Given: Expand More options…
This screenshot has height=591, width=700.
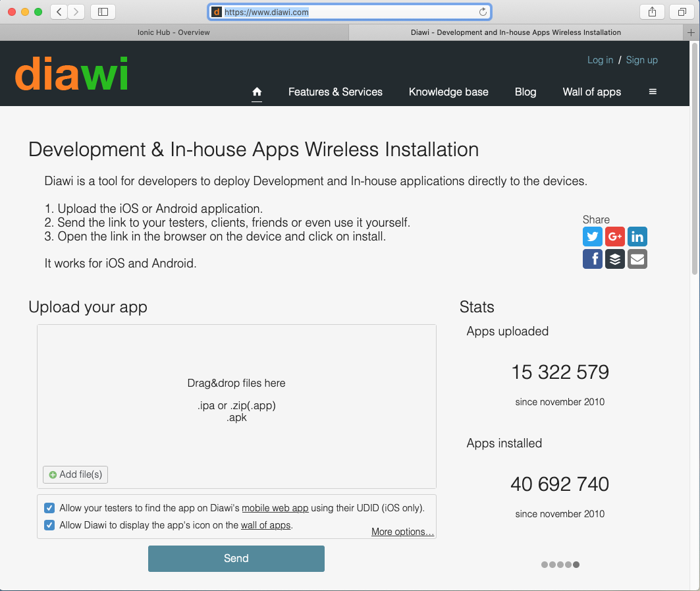Looking at the screenshot, I should pos(402,532).
